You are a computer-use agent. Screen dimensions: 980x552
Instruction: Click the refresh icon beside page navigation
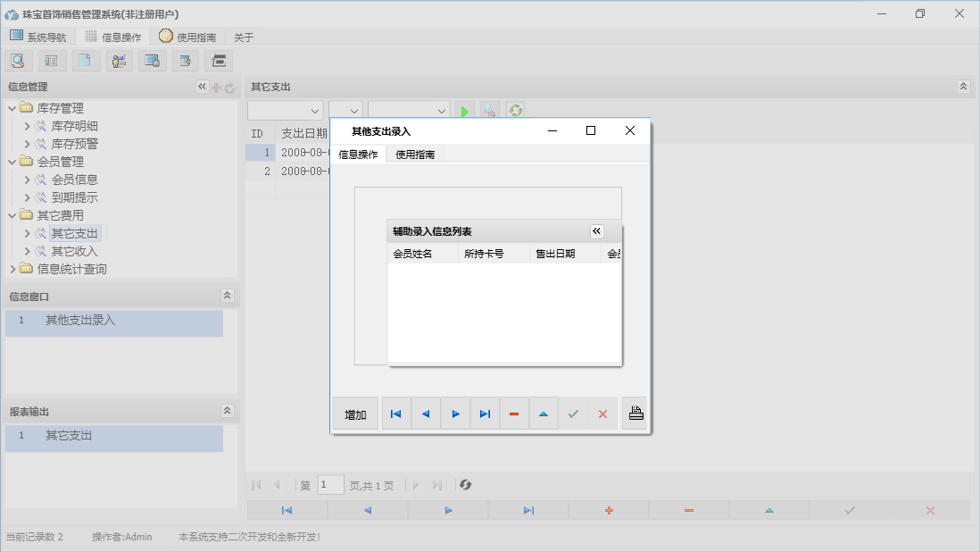pyautogui.click(x=465, y=485)
